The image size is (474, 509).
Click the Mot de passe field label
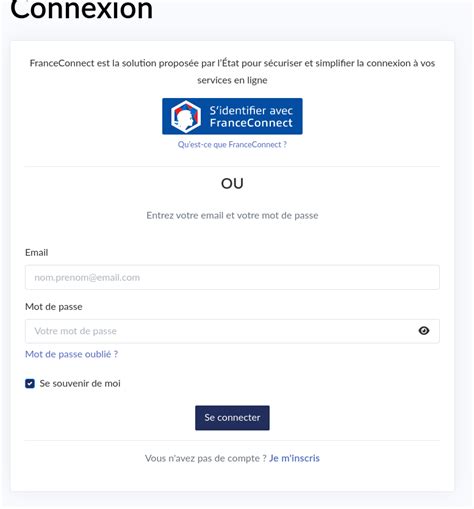tap(54, 307)
